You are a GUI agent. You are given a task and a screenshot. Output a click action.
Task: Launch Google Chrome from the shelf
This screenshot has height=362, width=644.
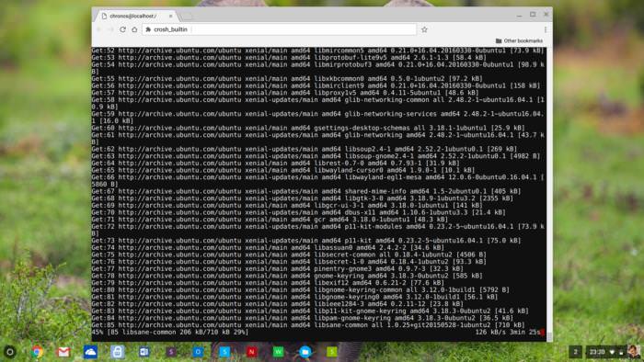(37, 352)
